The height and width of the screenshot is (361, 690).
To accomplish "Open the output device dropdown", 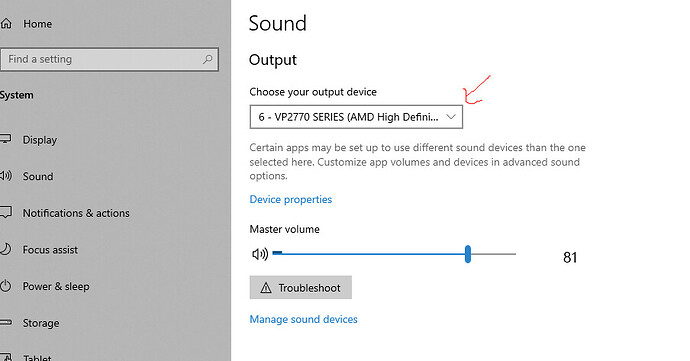I will click(x=356, y=117).
